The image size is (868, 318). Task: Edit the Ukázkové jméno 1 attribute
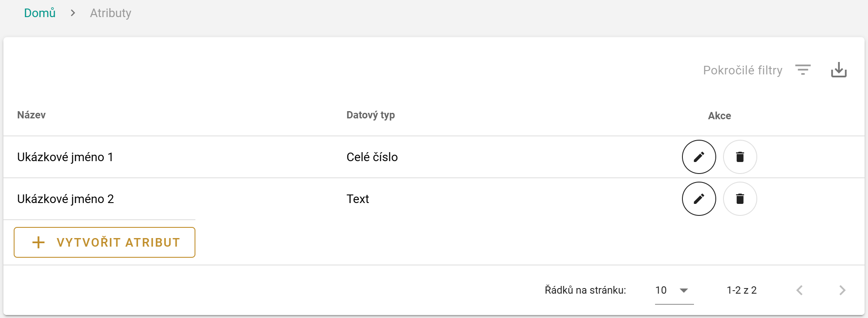point(699,157)
